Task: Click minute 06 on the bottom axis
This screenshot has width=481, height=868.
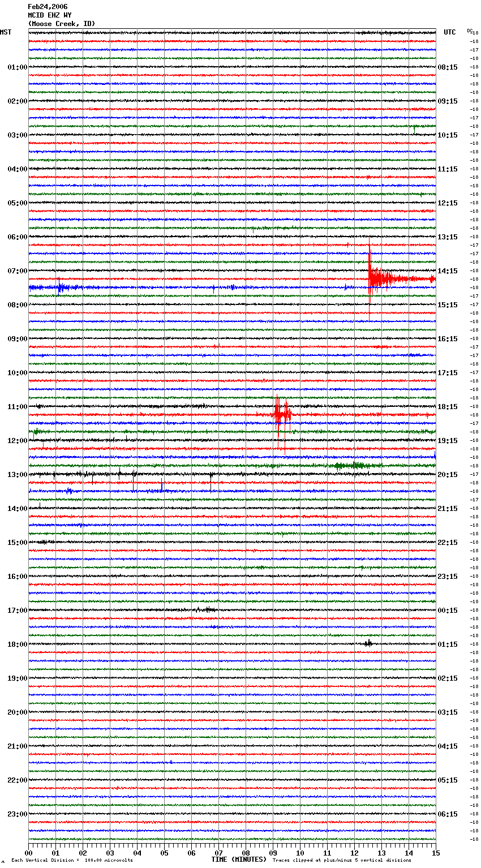Action: pos(191,853)
